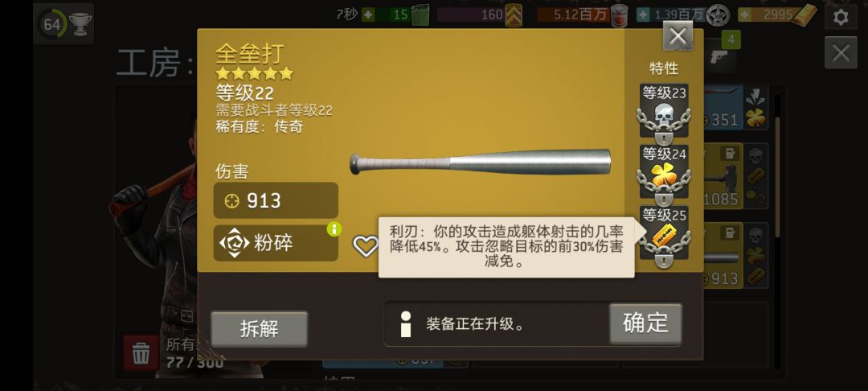Toggle the heart favorite icon
The height and width of the screenshot is (391, 868).
click(x=366, y=245)
